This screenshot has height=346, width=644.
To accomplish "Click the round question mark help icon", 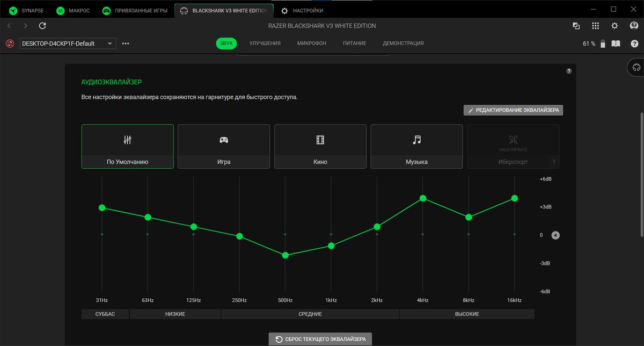I will [x=634, y=44].
